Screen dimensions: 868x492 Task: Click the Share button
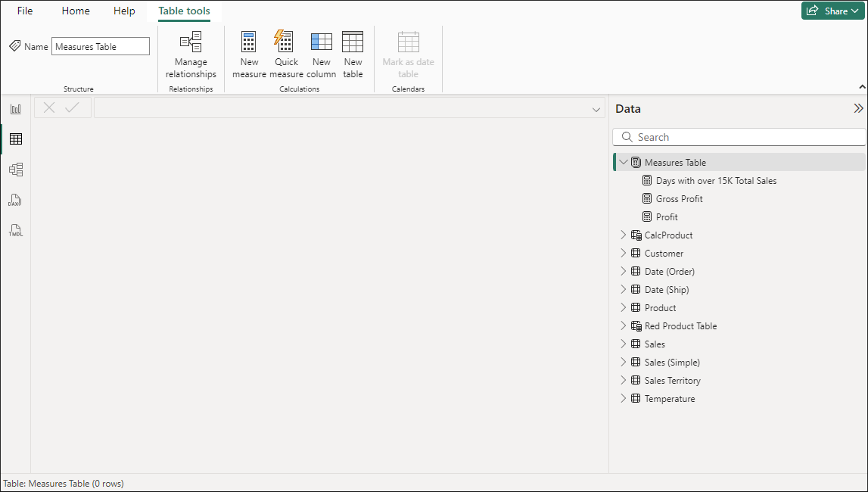tap(832, 11)
